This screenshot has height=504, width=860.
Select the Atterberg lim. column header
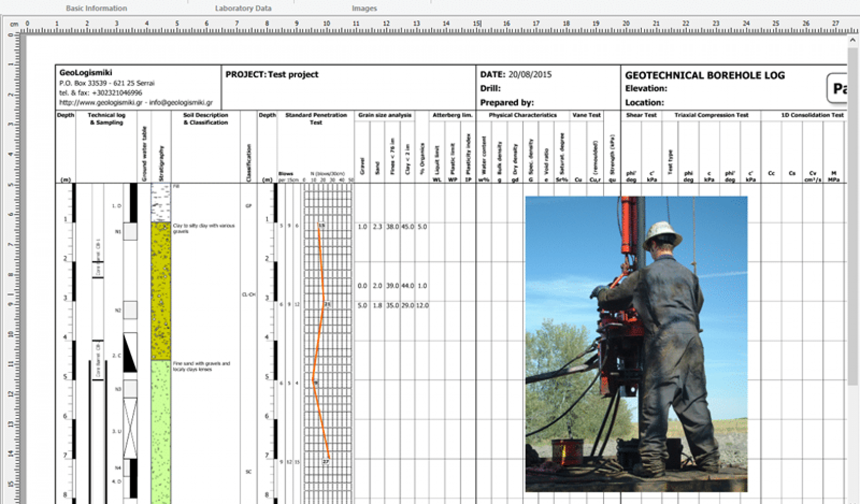451,115
